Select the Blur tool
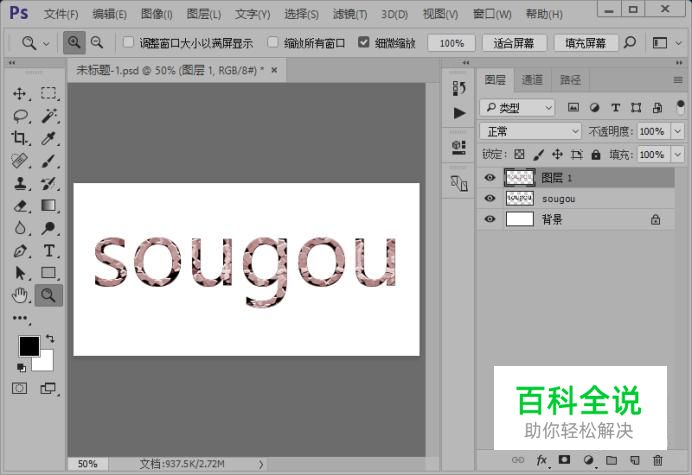Image resolution: width=692 pixels, height=475 pixels. pyautogui.click(x=19, y=228)
